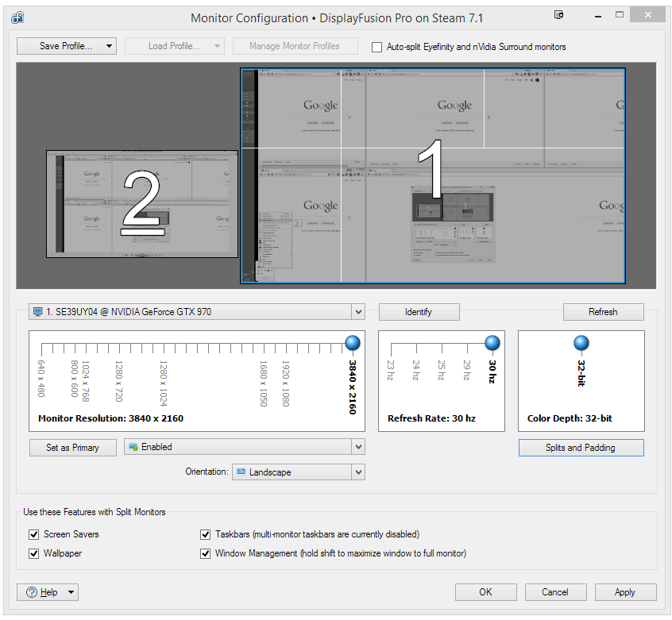Uncheck the Window Management checkbox
Image resolution: width=672 pixels, height=620 pixels.
click(206, 553)
